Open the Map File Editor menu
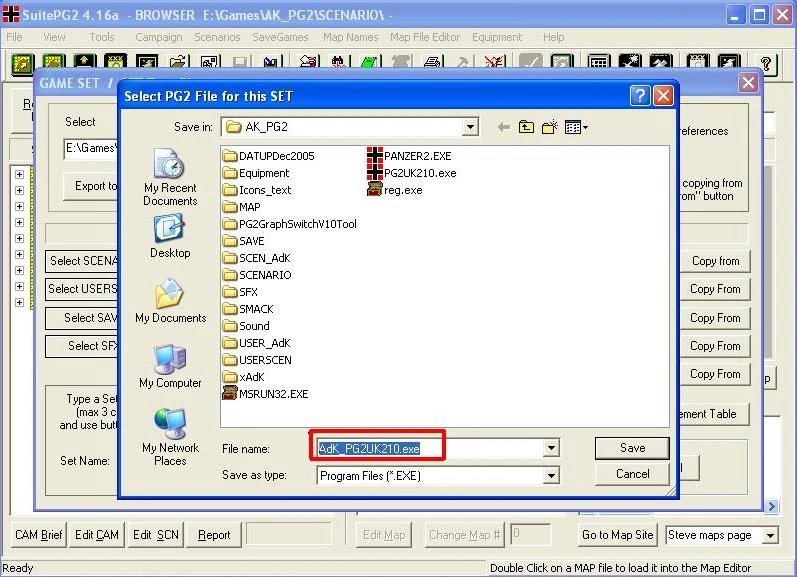The image size is (797, 577). (425, 37)
